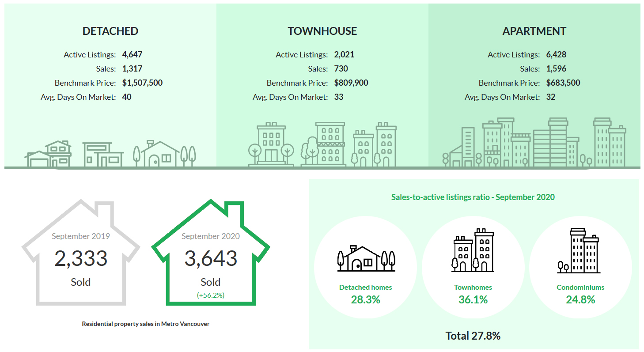Click the Condominiums label
Image resolution: width=644 pixels, height=352 pixels.
click(x=580, y=287)
